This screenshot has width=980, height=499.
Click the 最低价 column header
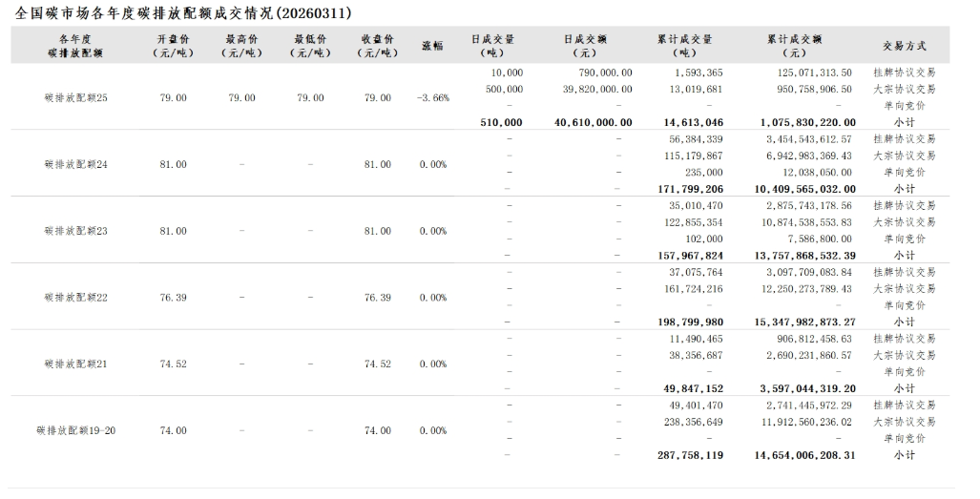click(310, 46)
